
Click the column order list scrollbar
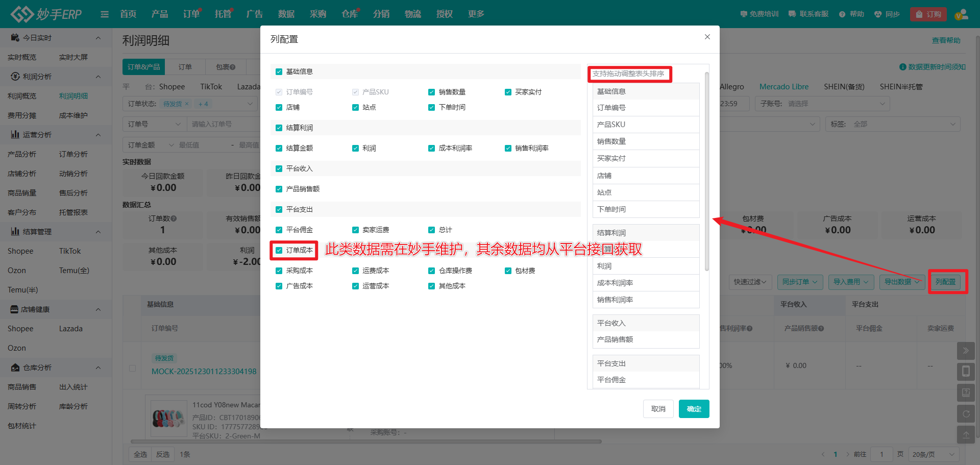pos(707,171)
